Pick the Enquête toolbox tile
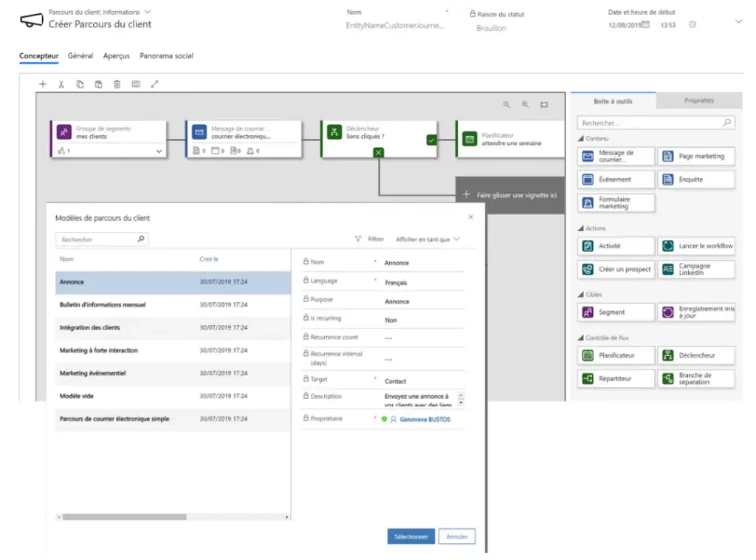This screenshot has width=756, height=560. [696, 180]
